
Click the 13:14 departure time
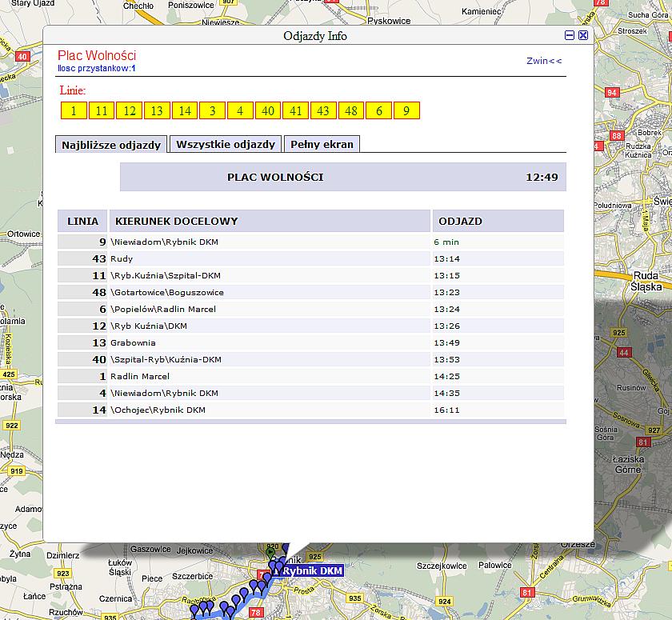pos(446,258)
